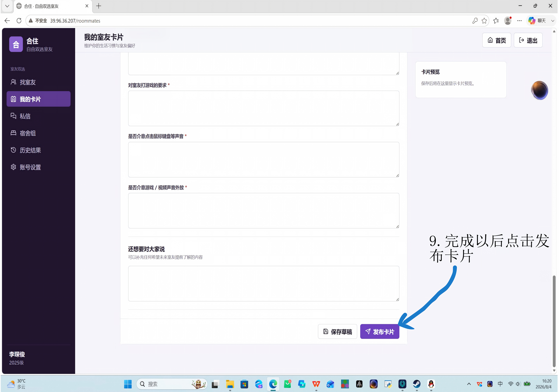This screenshot has height=392, width=559.
Task: Open File Explorer from taskbar
Action: pyautogui.click(x=230, y=384)
